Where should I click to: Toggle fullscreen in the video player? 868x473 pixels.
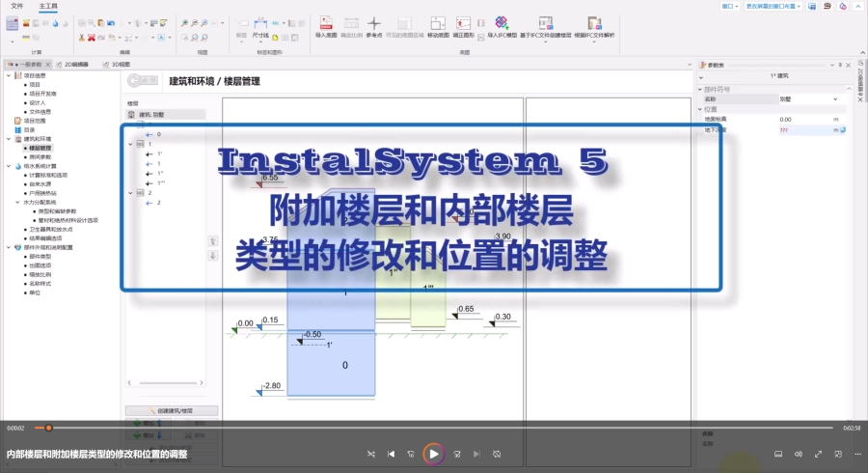coord(819,454)
